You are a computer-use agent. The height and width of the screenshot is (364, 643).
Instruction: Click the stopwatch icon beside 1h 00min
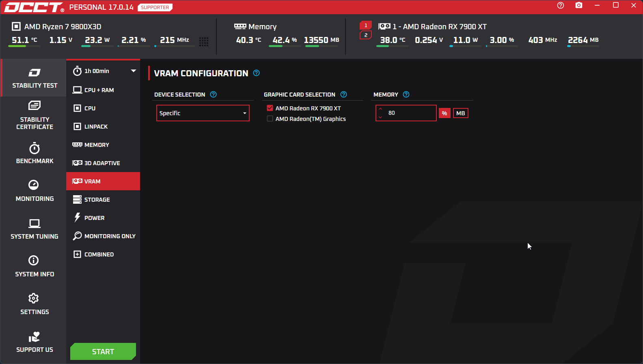(77, 71)
